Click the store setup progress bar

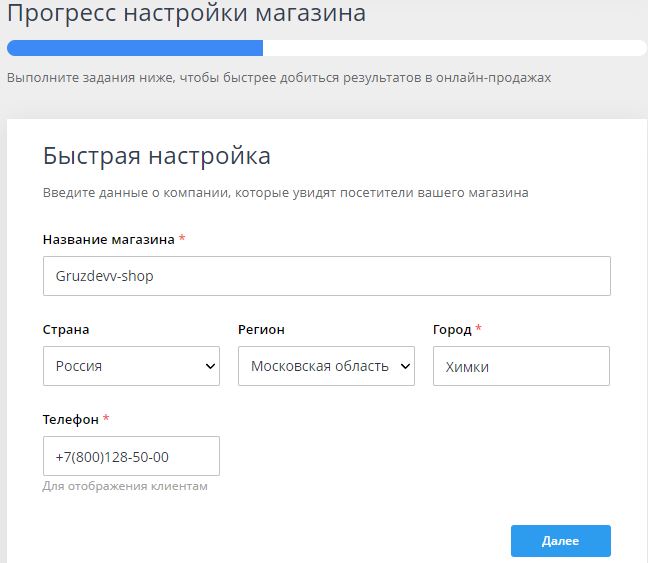[x=326, y=48]
